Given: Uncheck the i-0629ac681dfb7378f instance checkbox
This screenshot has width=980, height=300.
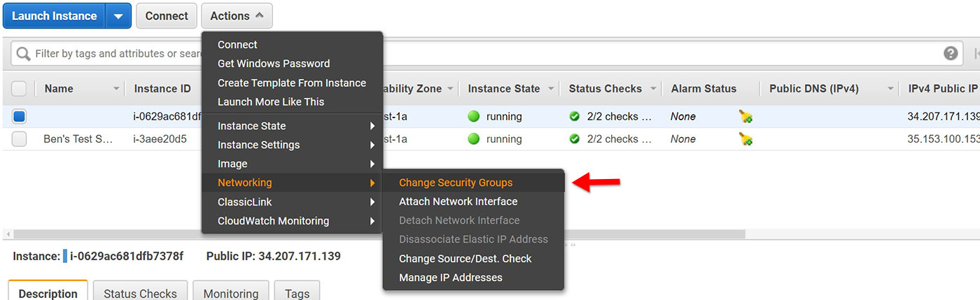Looking at the screenshot, I should tap(19, 117).
